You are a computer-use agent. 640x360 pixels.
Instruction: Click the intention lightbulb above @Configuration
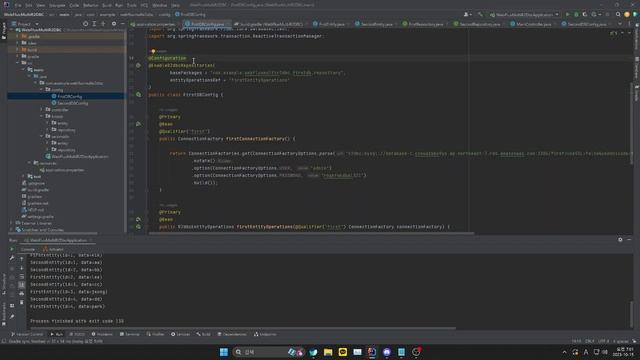point(153,51)
